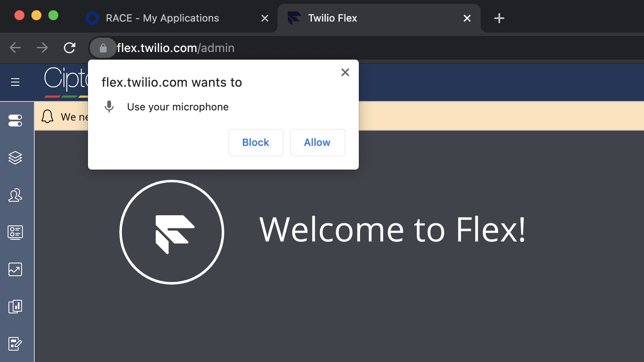Open the layers stack sidebar icon
The height and width of the screenshot is (362, 644).
pos(15,158)
